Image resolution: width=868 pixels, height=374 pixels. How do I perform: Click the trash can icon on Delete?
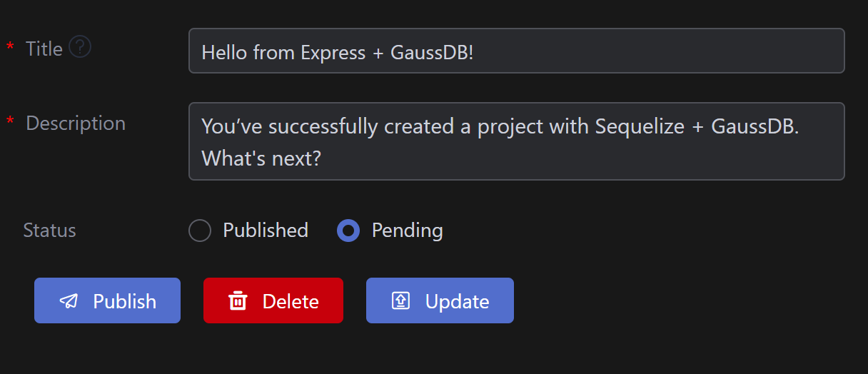pyautogui.click(x=238, y=301)
